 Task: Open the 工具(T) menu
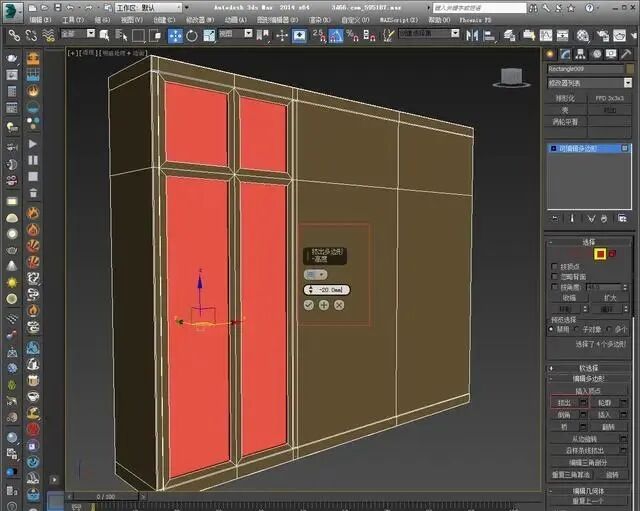pos(73,20)
